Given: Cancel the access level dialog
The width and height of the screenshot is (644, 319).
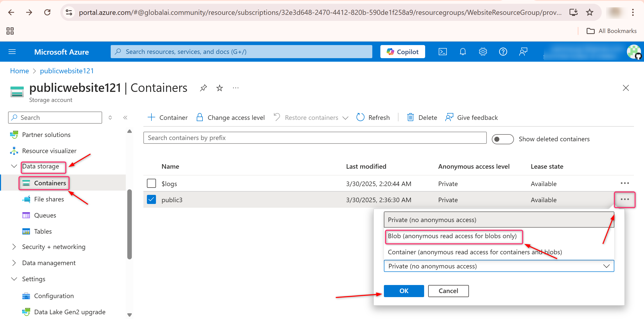Looking at the screenshot, I should pyautogui.click(x=448, y=291).
